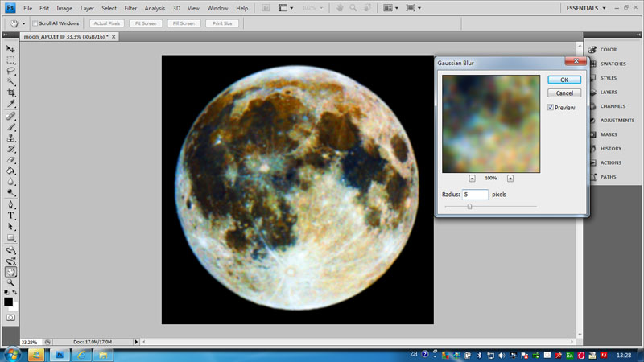Open the Channels panel
The image size is (644, 362).
pos(612,106)
